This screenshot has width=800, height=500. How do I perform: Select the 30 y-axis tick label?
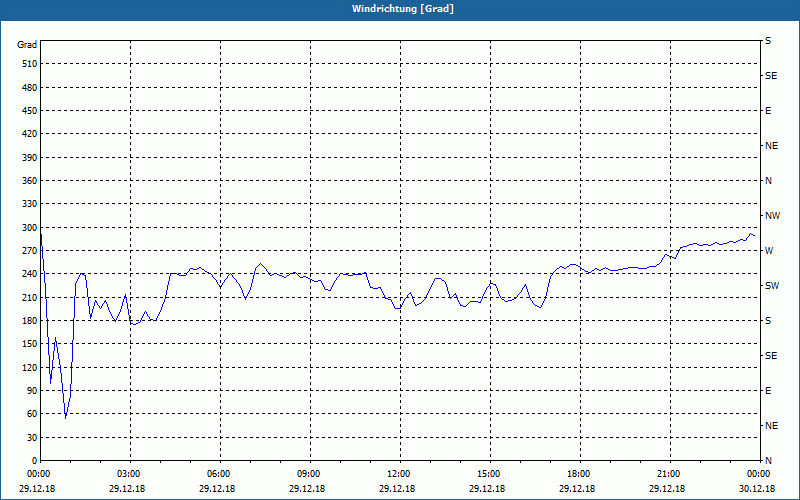31,438
